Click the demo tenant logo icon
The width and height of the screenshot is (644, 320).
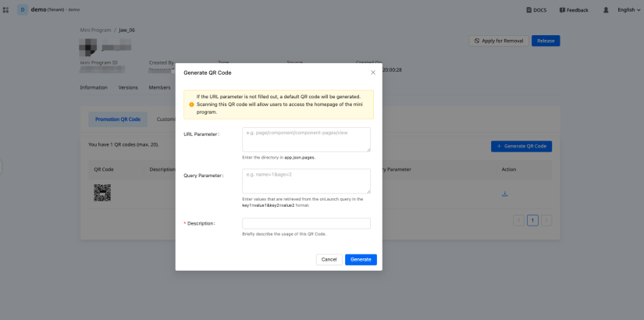coord(22,10)
